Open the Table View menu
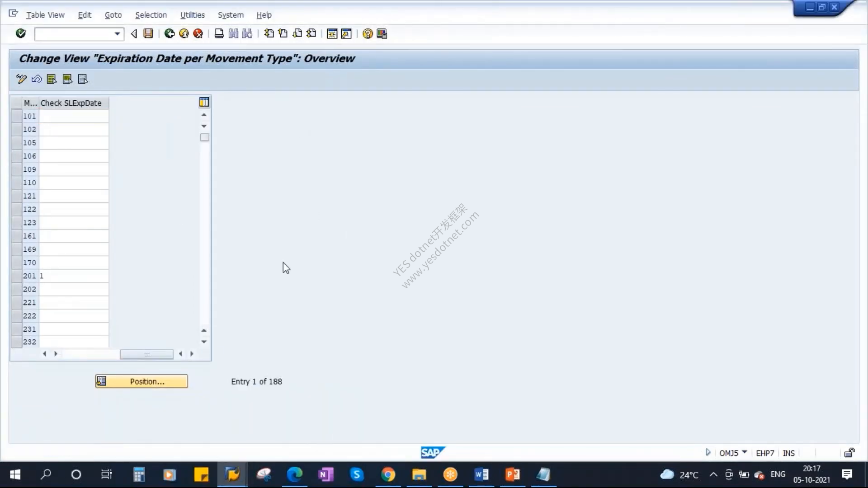This screenshot has width=868, height=488. point(45,15)
